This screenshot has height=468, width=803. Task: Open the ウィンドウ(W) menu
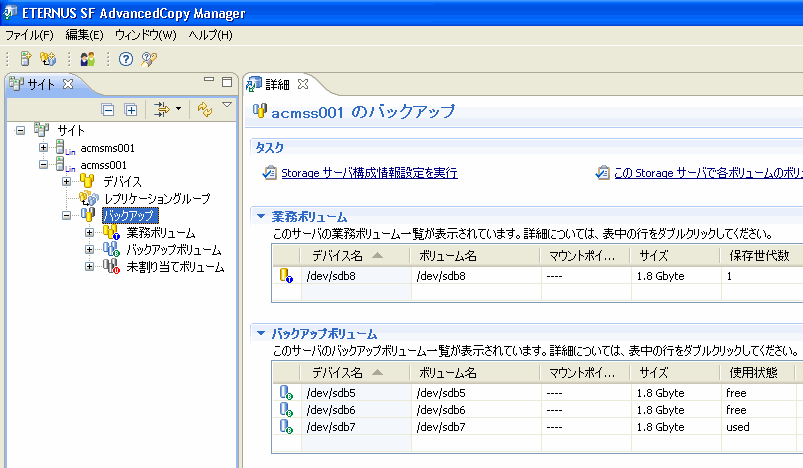145,35
